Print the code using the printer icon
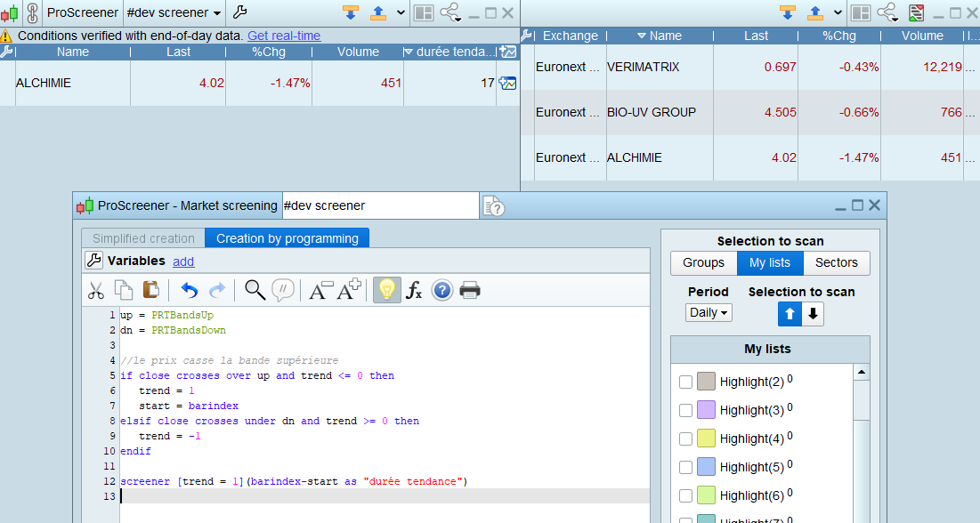The image size is (980, 523). [x=470, y=290]
